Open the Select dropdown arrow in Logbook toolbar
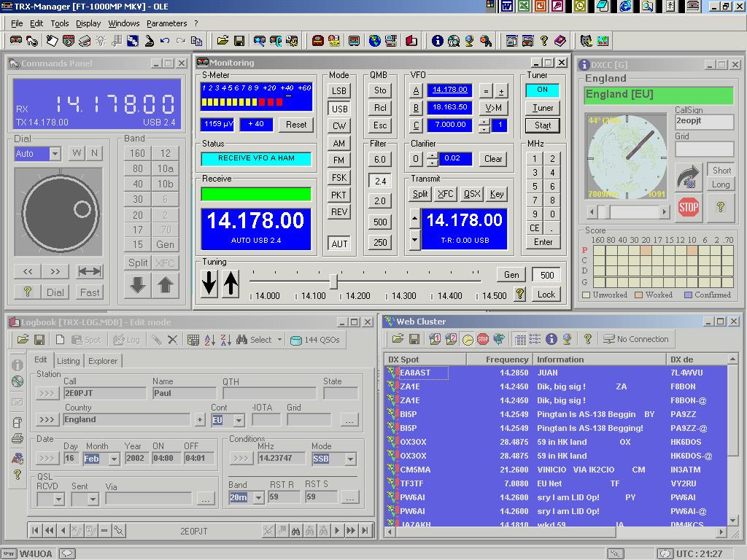This screenshot has height=560, width=747. (279, 340)
